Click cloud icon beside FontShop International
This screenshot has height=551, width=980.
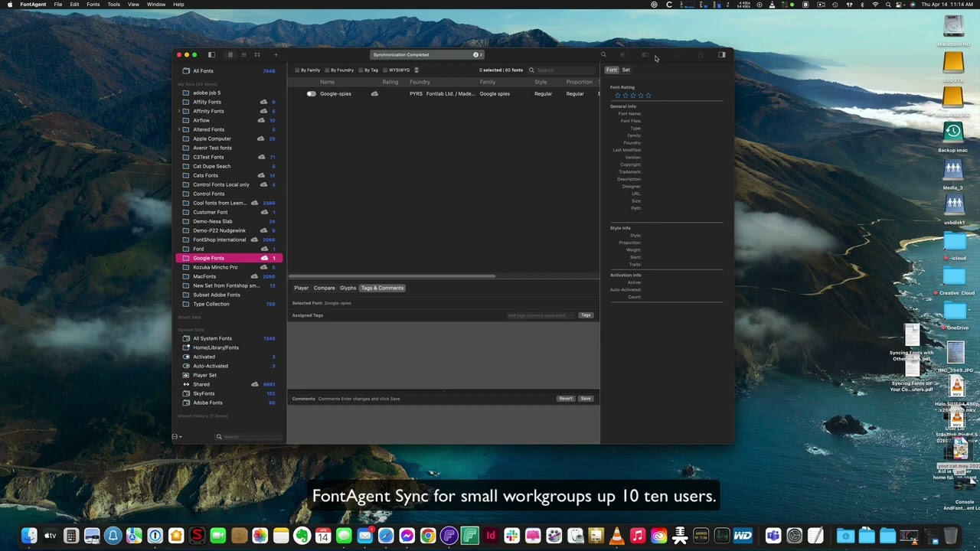255,240
